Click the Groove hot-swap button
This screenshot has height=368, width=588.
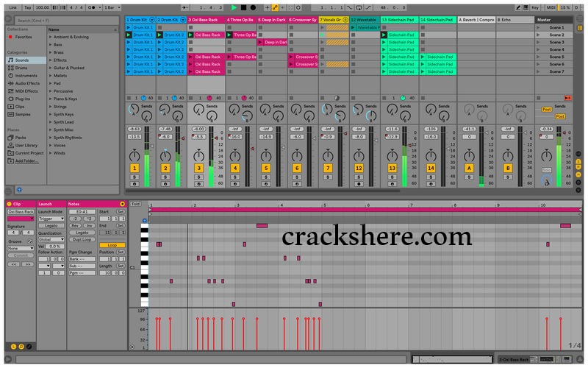30,241
